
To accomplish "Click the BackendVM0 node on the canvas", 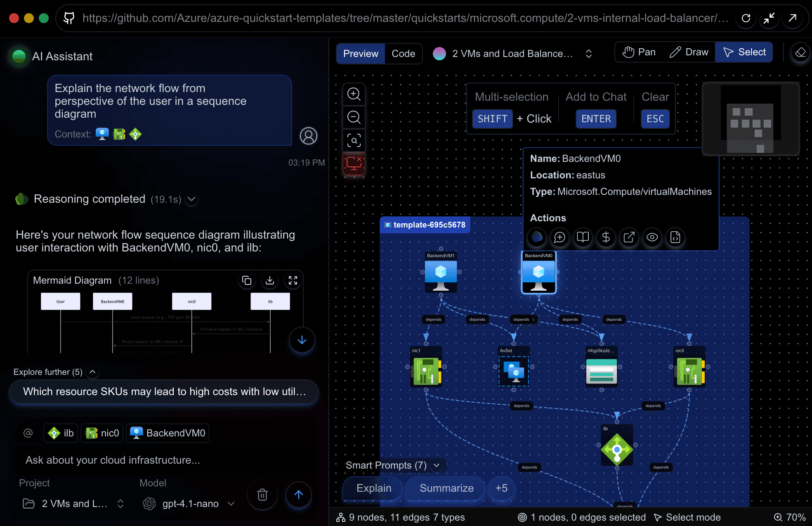I will (539, 272).
